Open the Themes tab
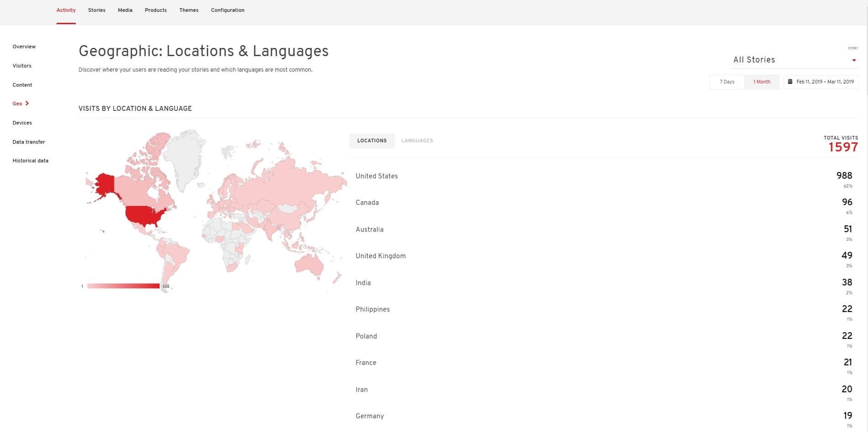This screenshot has width=868, height=432. [189, 10]
